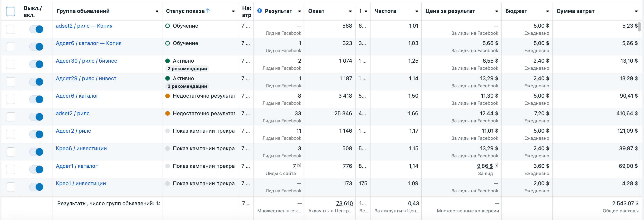Click the green Активно status dot for Адсет30

168,61
